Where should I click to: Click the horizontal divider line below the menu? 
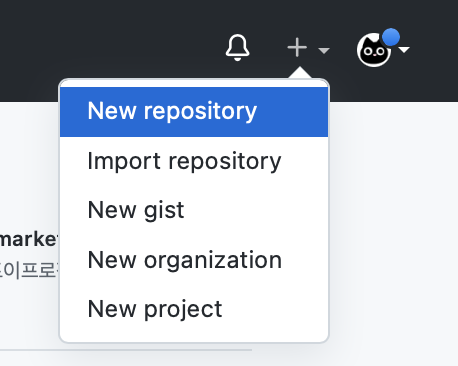click(x=126, y=350)
